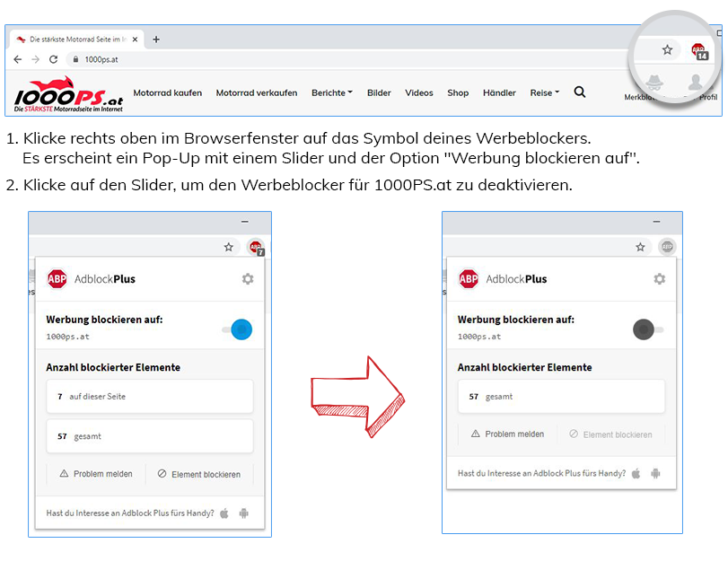
Task: Open a new browser tab with plus
Action: (156, 39)
